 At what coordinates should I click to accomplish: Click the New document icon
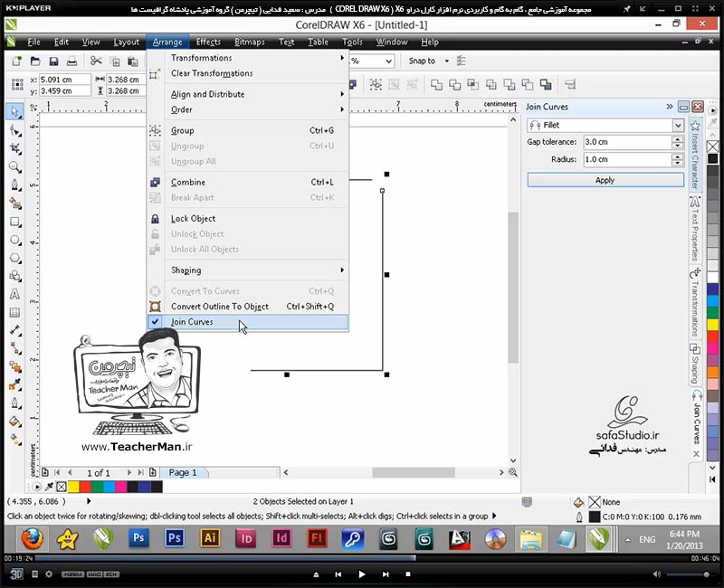point(16,61)
